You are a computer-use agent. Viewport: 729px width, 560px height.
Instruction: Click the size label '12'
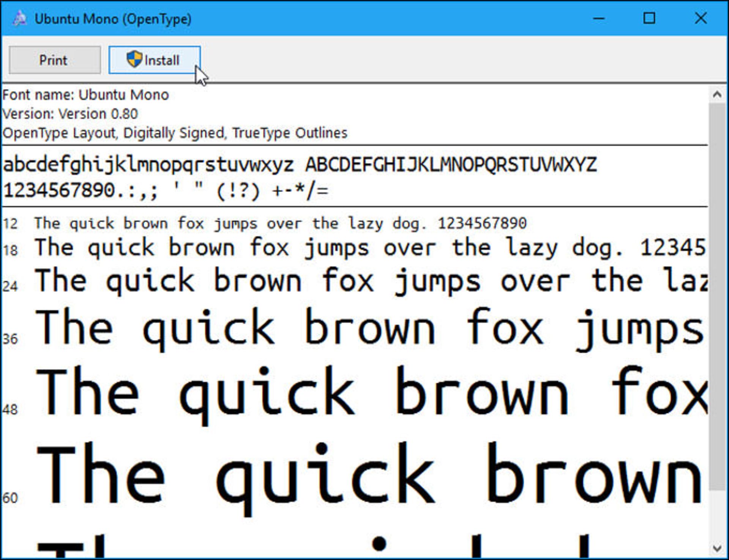click(10, 224)
